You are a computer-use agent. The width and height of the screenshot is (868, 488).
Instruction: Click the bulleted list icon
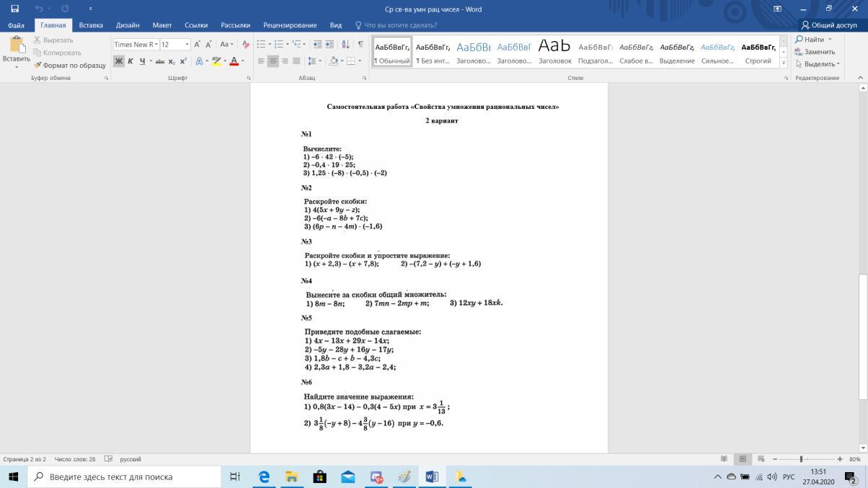(261, 45)
